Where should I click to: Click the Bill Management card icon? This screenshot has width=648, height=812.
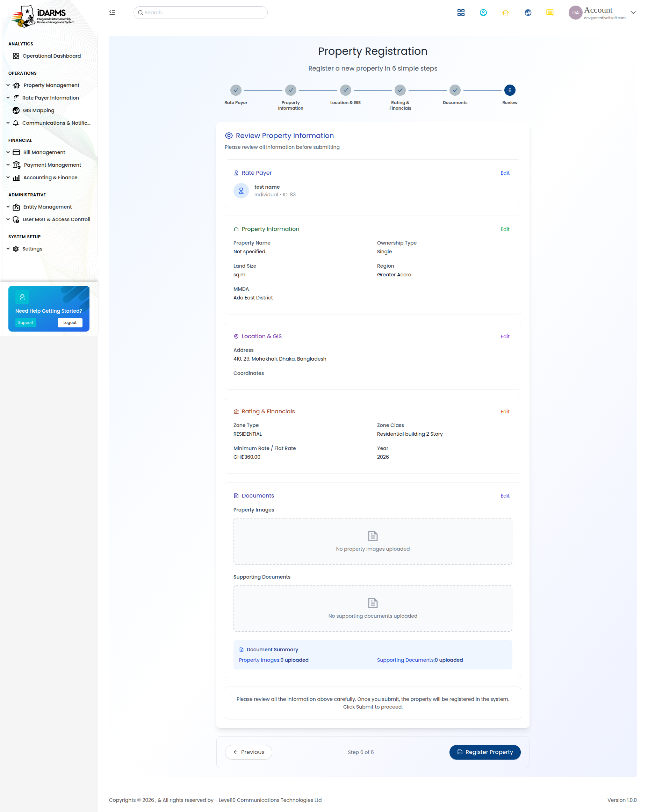[x=16, y=152]
